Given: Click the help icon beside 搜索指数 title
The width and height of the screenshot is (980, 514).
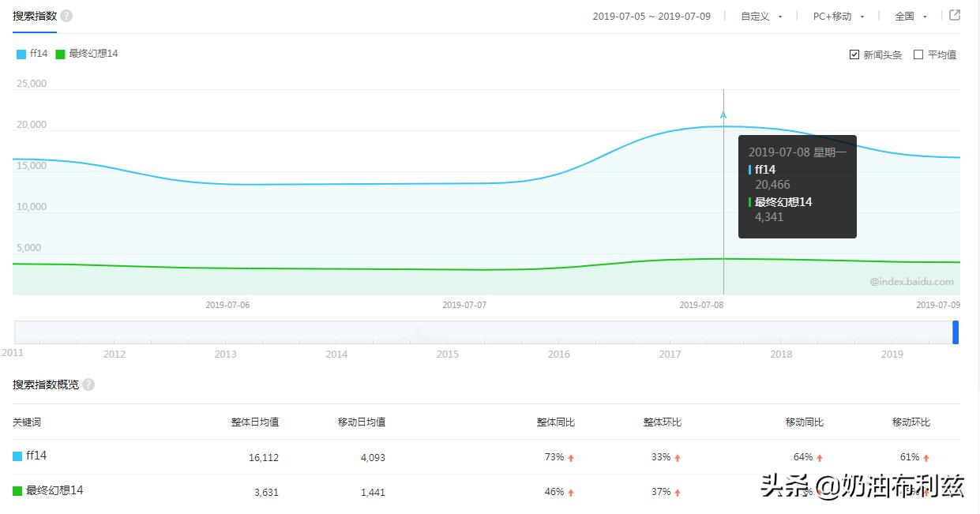Looking at the screenshot, I should click(x=66, y=16).
